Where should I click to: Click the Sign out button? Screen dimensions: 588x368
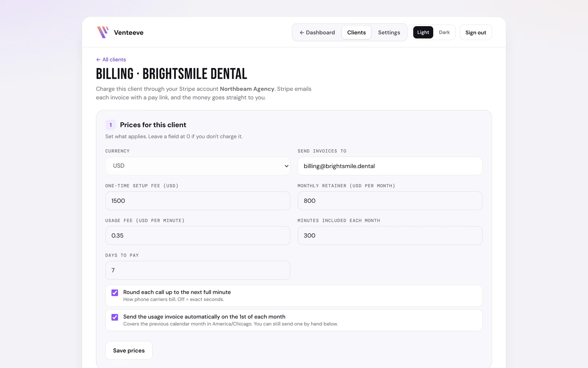(x=476, y=32)
